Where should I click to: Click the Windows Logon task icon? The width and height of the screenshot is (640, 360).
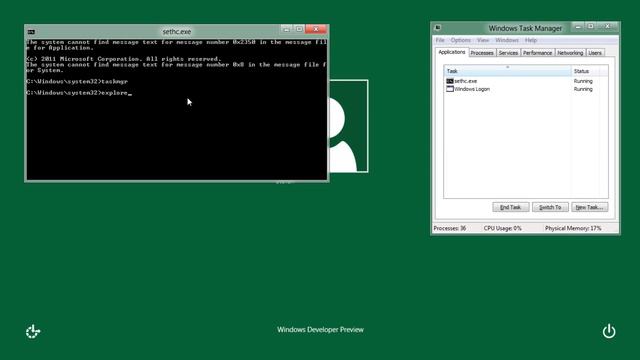coord(450,89)
